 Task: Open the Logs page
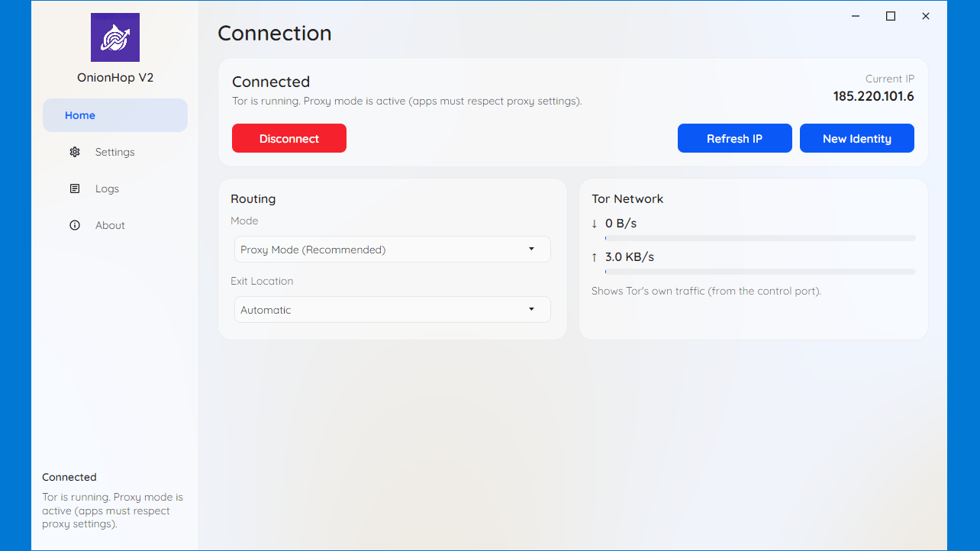coord(107,188)
